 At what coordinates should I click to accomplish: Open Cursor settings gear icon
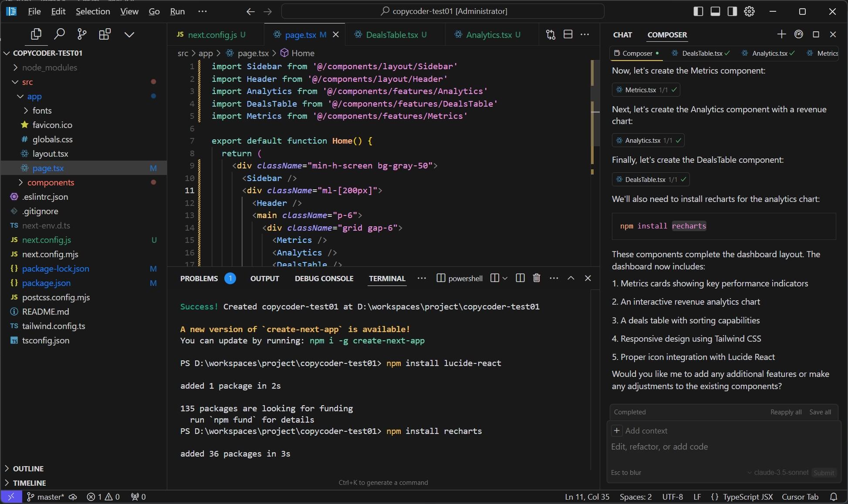[749, 11]
